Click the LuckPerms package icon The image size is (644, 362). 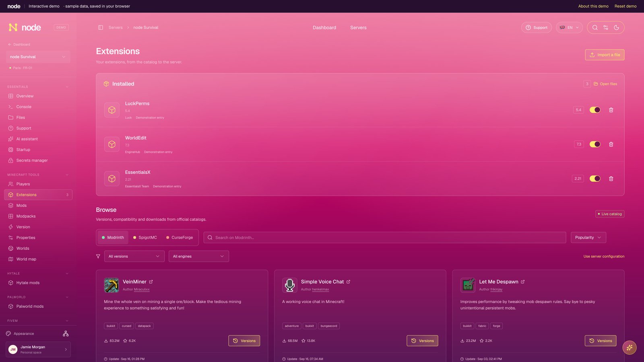112,110
